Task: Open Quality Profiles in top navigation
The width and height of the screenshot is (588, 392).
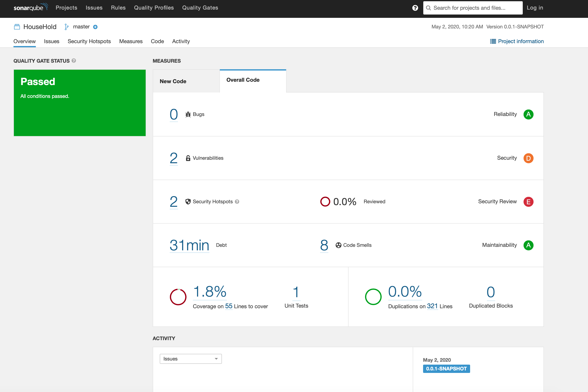Action: 154,8
